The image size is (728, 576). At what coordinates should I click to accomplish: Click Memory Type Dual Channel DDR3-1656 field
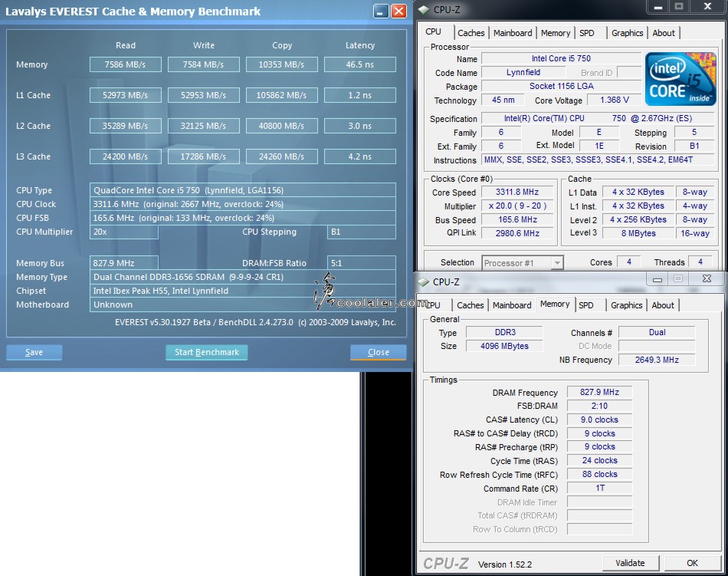click(x=243, y=277)
